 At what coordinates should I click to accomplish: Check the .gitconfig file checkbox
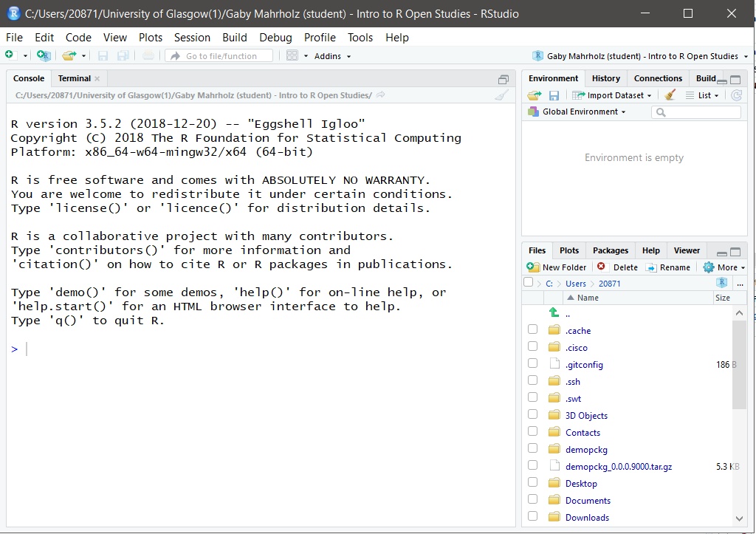tap(532, 363)
